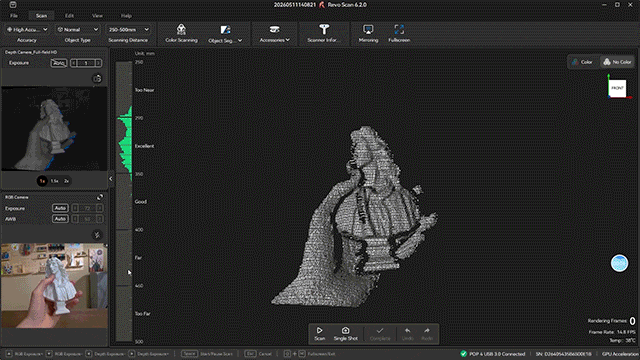Click the Esc Cancel shortcut hint
This screenshot has width=640, height=360.
(258, 353)
